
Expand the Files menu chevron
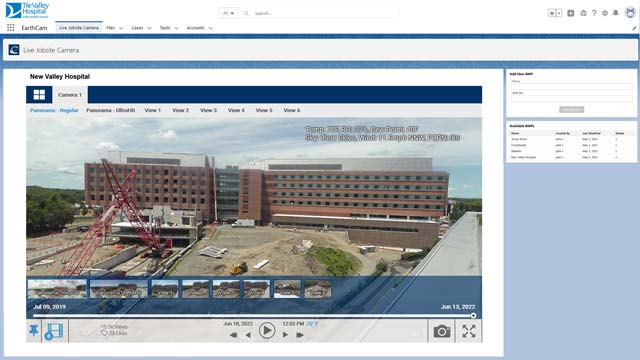pos(121,28)
